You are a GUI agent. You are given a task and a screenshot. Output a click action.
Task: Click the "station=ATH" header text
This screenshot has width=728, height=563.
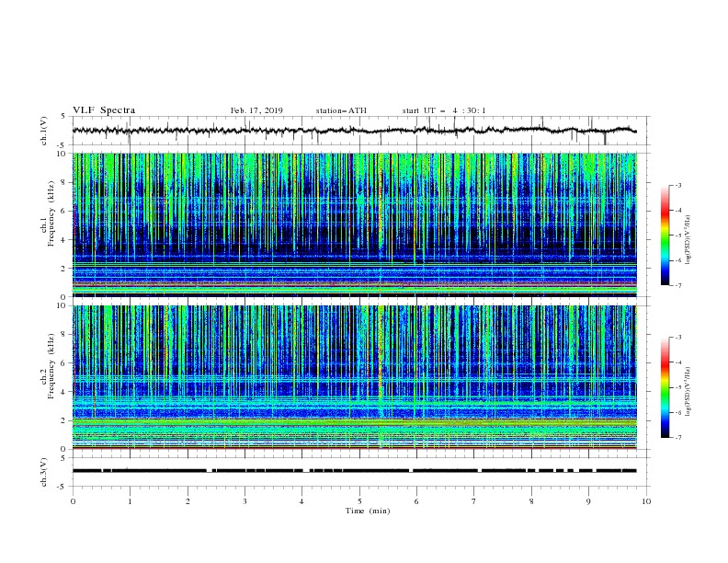pos(341,110)
